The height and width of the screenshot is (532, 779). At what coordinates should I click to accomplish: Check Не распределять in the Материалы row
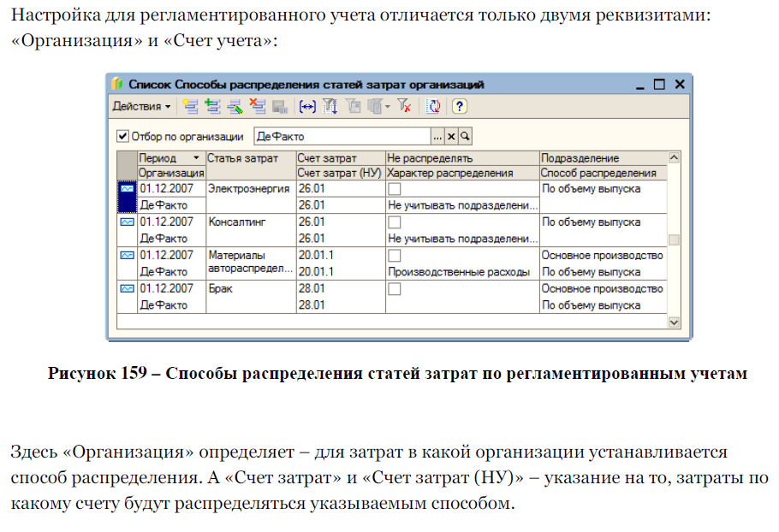395,255
